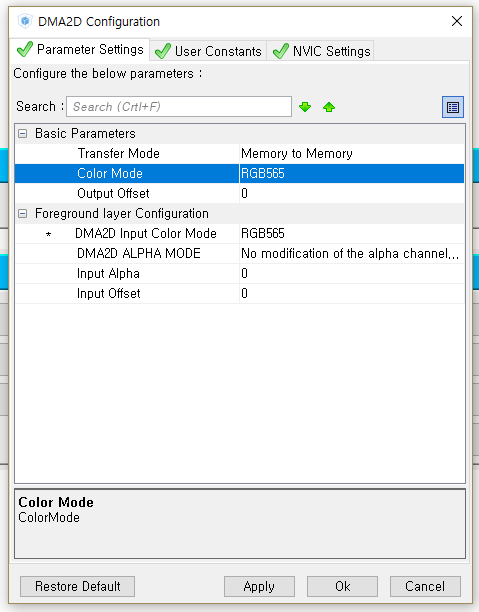Click the DMA2D Configuration cube icon
The image size is (479, 612).
[x=25, y=21]
